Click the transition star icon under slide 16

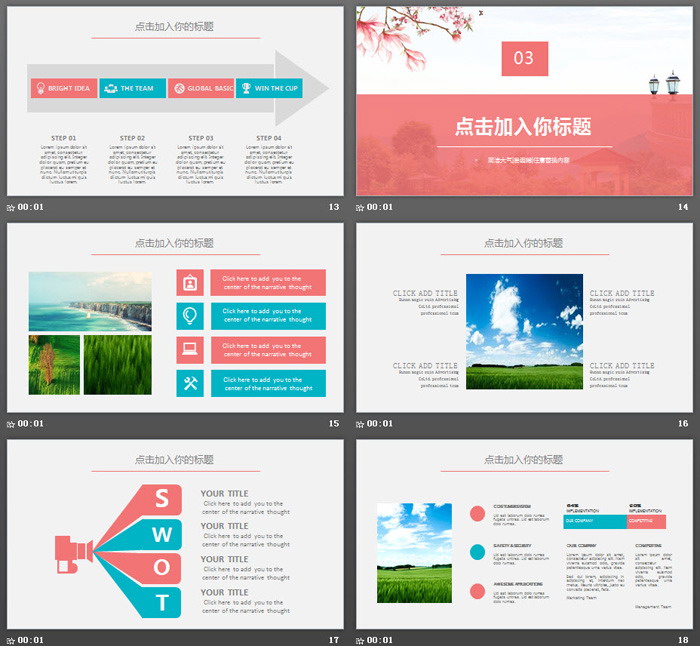(361, 424)
